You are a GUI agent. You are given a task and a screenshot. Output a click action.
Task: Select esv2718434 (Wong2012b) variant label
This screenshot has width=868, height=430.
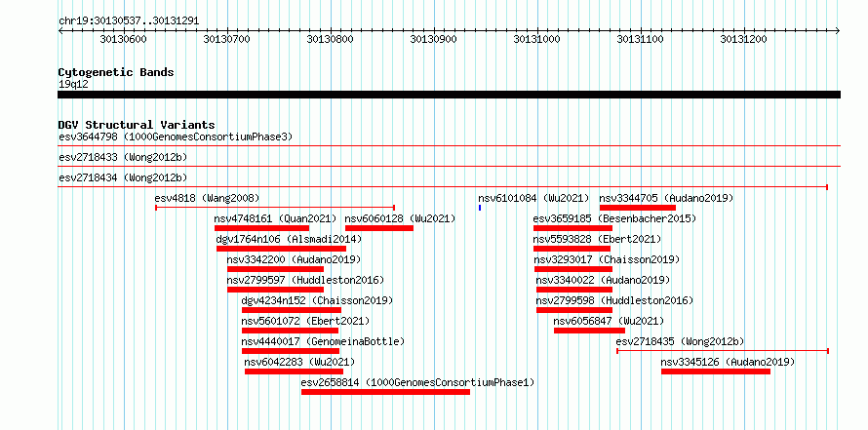tap(123, 177)
